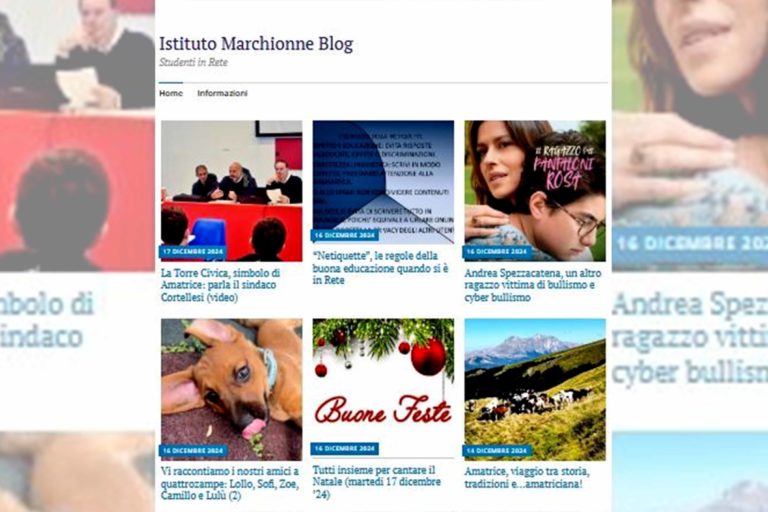Open the Informazioni menu item
768x512 pixels.
point(222,93)
